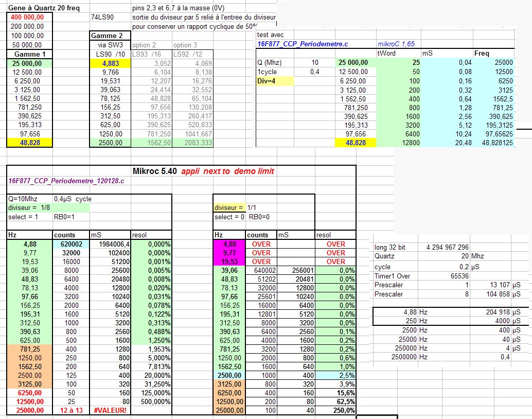Click the 'pins 2,3 et 6,7 à la masse' note

(x=179, y=8)
